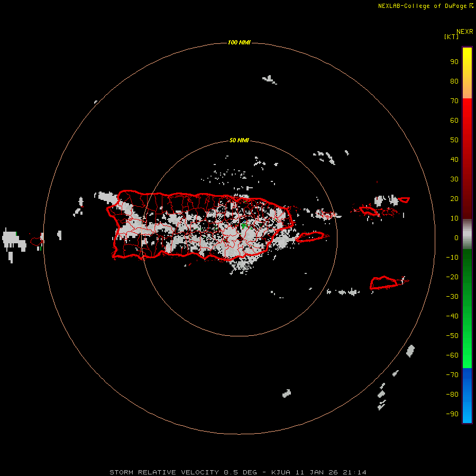Click the KT units label above colorbar

tap(451, 36)
